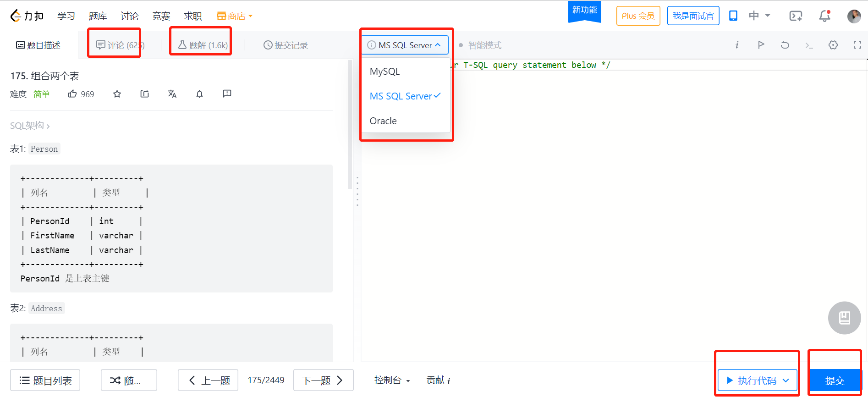
Task: Favorite the problem with the star icon
Action: point(117,94)
